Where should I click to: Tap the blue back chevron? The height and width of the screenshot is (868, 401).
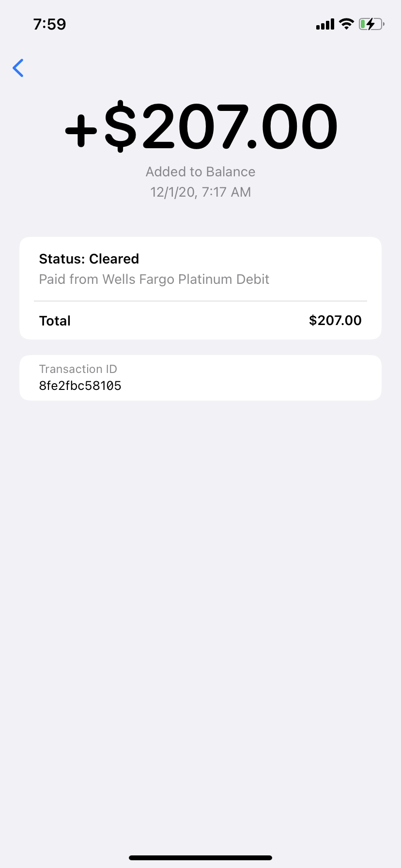(18, 68)
